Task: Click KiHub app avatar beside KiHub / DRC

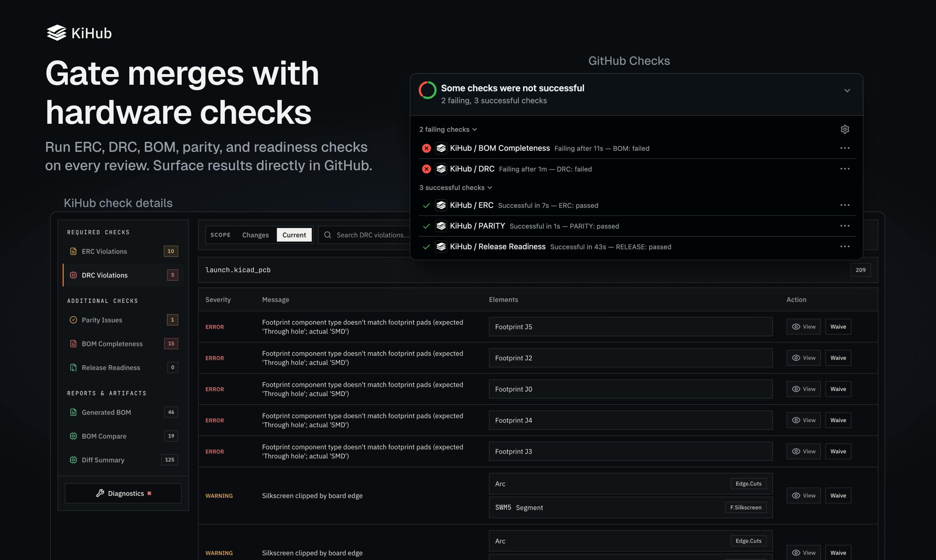Action: point(441,169)
